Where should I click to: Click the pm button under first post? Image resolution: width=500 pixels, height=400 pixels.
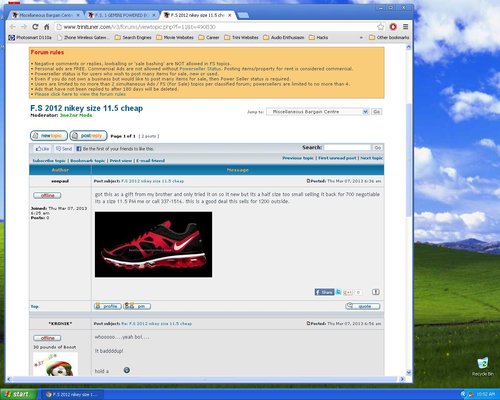[137, 306]
